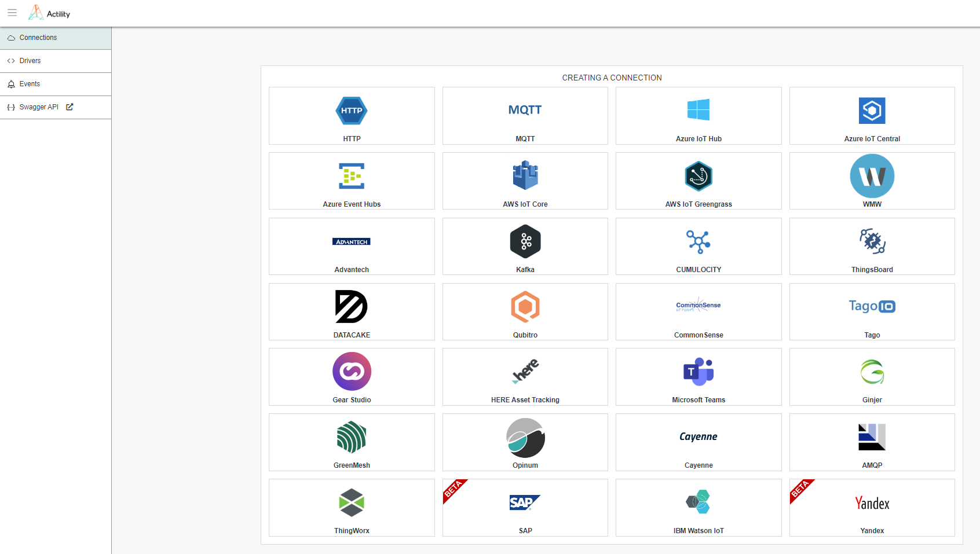The height and width of the screenshot is (554, 980).
Task: Click the Swagger API external link icon
Action: (x=70, y=107)
